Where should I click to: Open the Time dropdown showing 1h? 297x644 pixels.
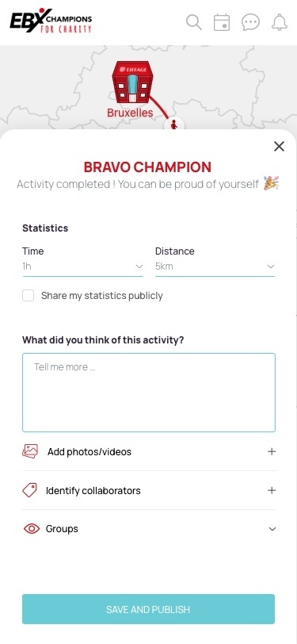pos(83,266)
